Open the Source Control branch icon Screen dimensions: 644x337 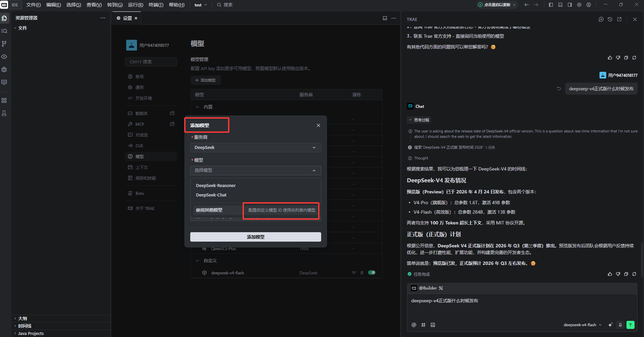click(x=4, y=44)
